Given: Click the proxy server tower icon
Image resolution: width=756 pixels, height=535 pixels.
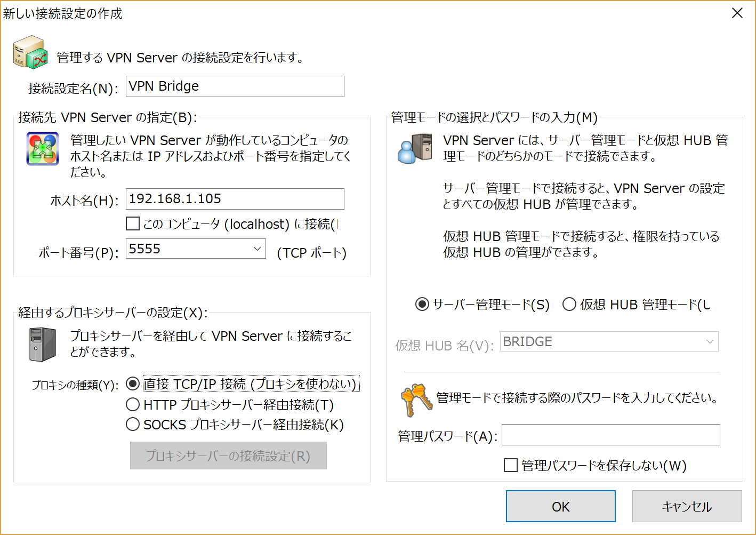Looking at the screenshot, I should (43, 344).
